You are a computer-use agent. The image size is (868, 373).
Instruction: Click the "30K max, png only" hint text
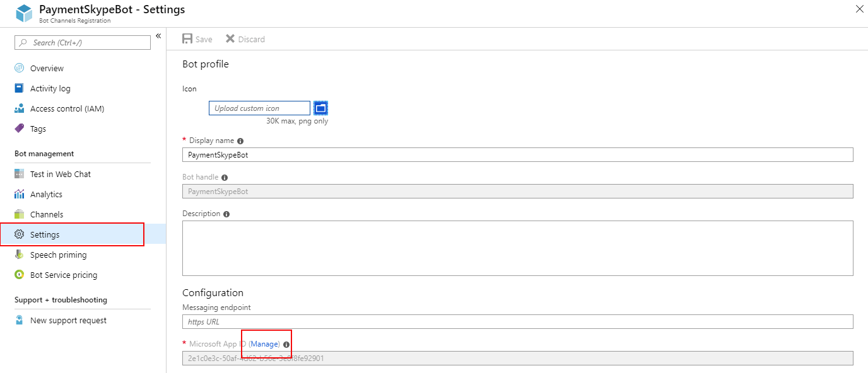pyautogui.click(x=297, y=121)
